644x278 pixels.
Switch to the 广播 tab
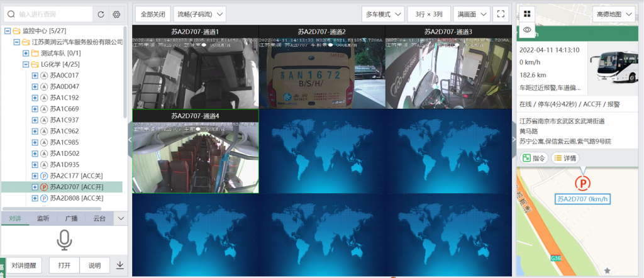71,219
